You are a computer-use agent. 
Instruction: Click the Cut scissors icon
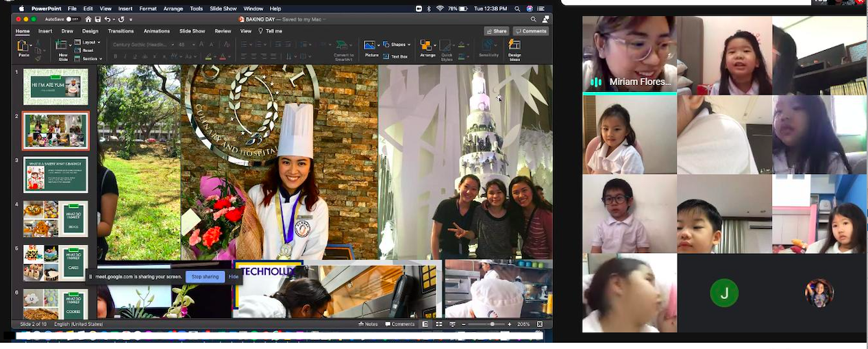38,43
